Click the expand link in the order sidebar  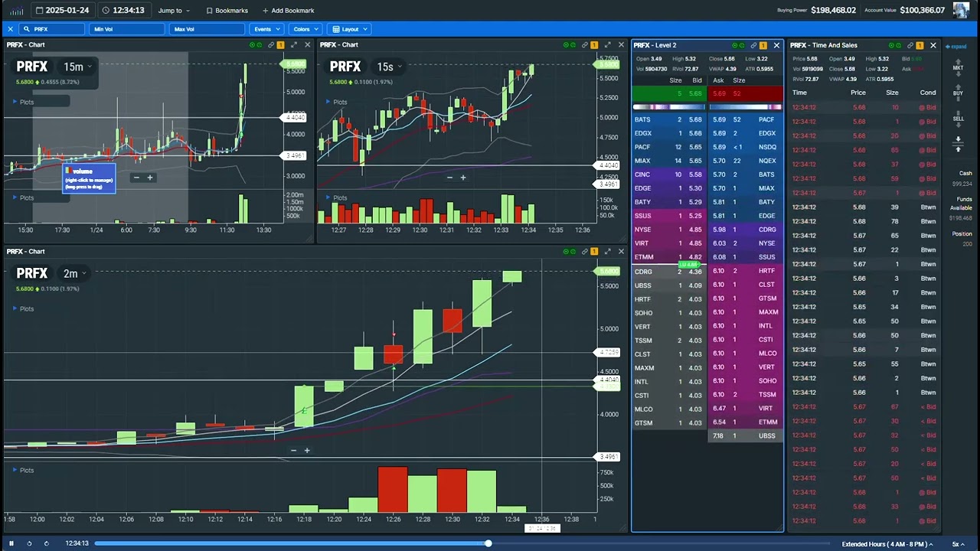tap(957, 47)
